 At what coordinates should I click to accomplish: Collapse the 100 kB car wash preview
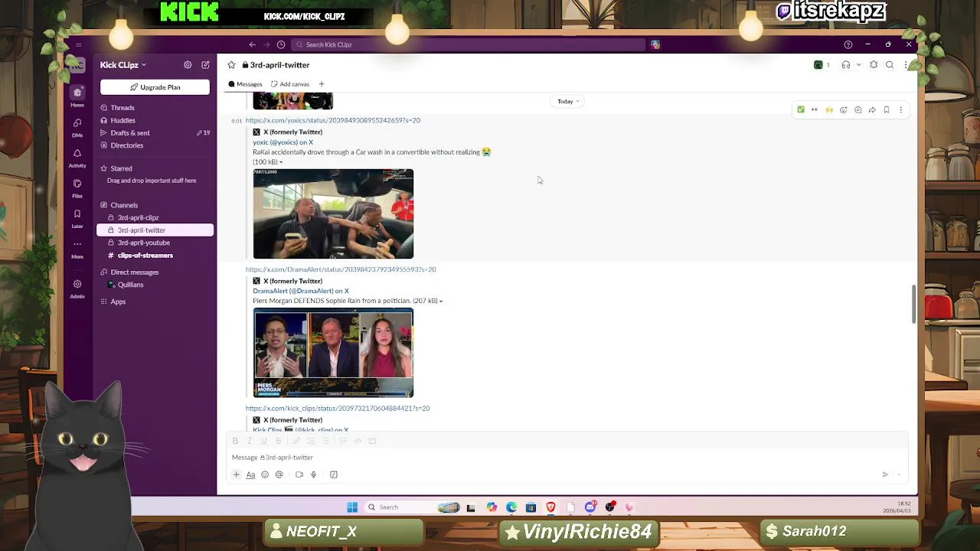tap(281, 162)
